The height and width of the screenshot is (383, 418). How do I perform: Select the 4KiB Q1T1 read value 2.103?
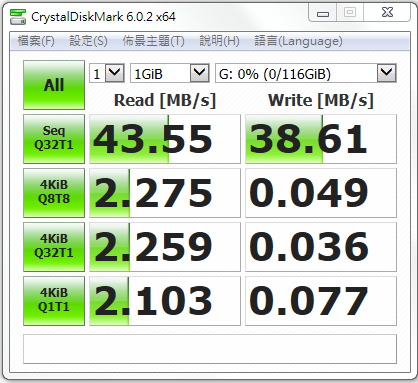(165, 301)
